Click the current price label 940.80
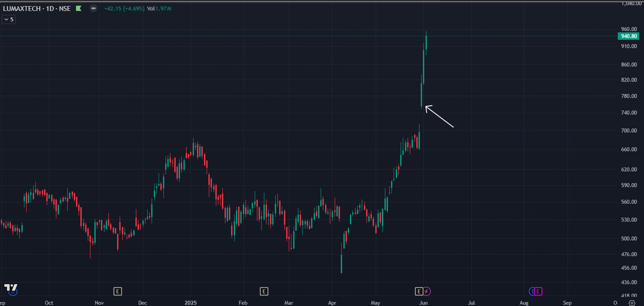The image size is (644, 306). click(628, 36)
